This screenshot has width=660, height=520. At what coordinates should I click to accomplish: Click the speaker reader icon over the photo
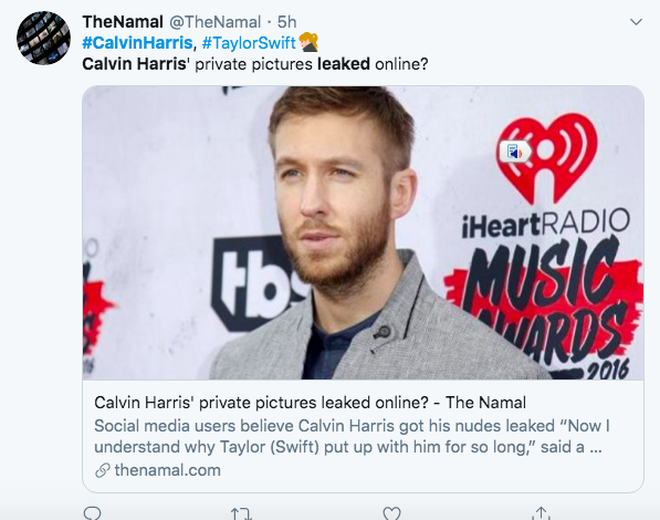(x=515, y=152)
